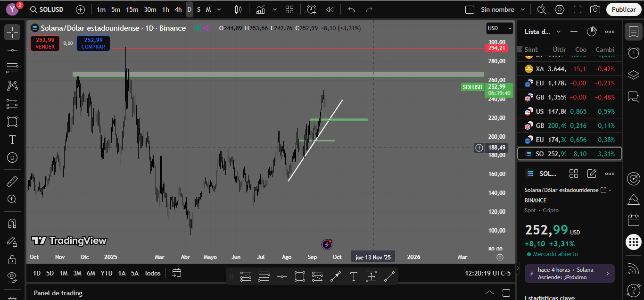Set range to YTD
Viewport: 644px width, 300px height.
[107, 273]
